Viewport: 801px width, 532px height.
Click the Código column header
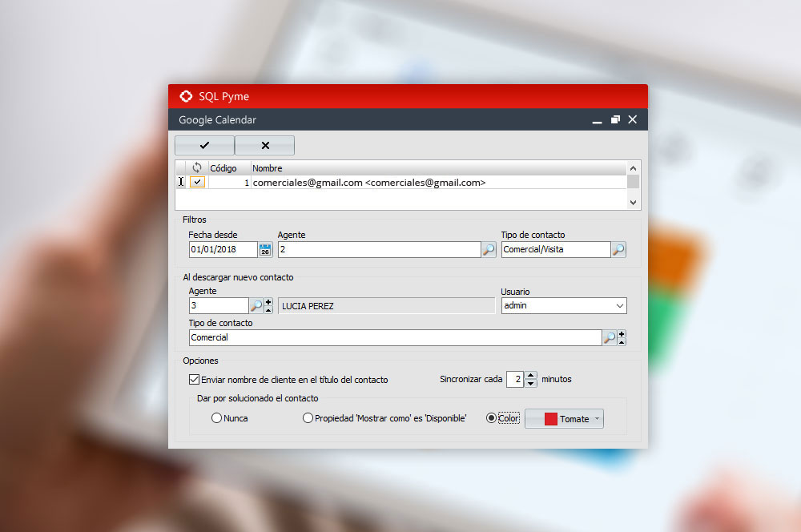pyautogui.click(x=223, y=168)
